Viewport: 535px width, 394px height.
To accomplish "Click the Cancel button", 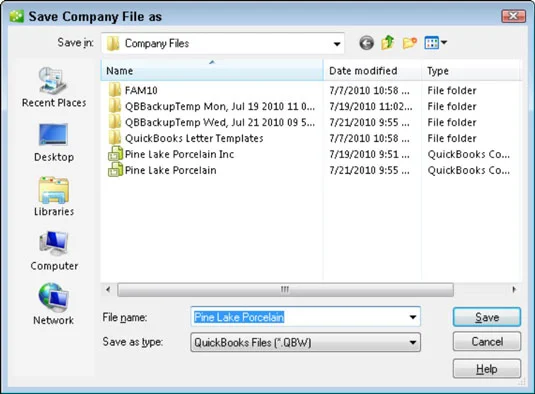I will tap(487, 341).
